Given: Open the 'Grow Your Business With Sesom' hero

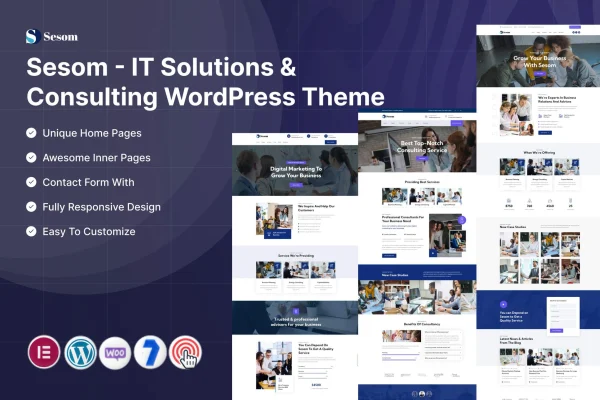Looking at the screenshot, I should 538,61.
